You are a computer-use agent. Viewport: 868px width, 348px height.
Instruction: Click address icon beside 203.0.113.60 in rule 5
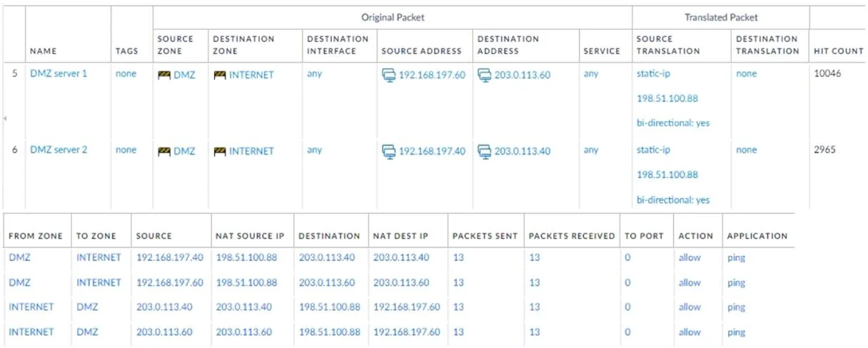(x=484, y=75)
